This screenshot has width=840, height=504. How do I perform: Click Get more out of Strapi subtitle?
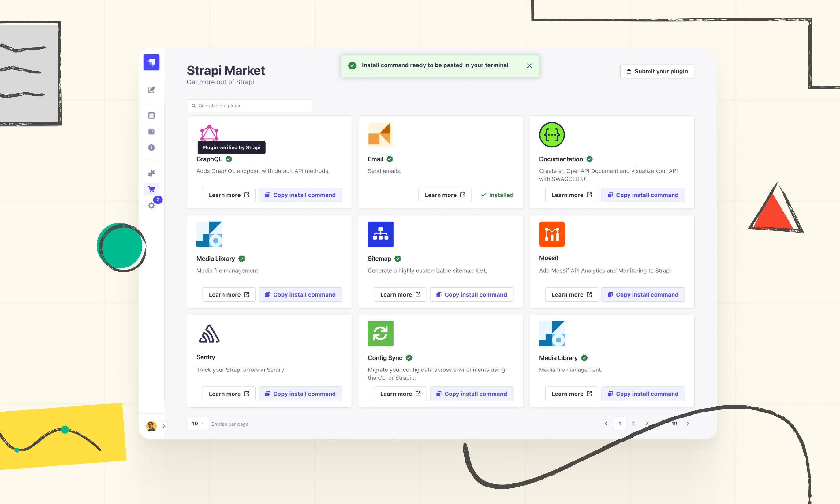click(x=220, y=82)
